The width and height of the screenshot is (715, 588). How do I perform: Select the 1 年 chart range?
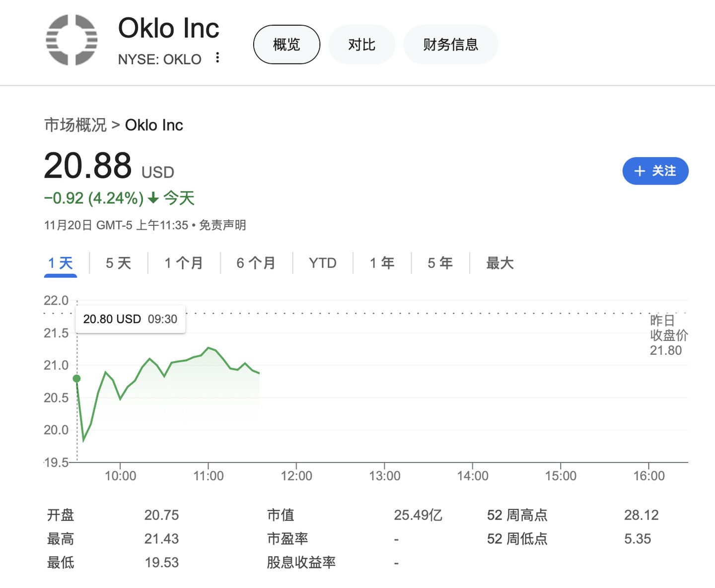[382, 263]
